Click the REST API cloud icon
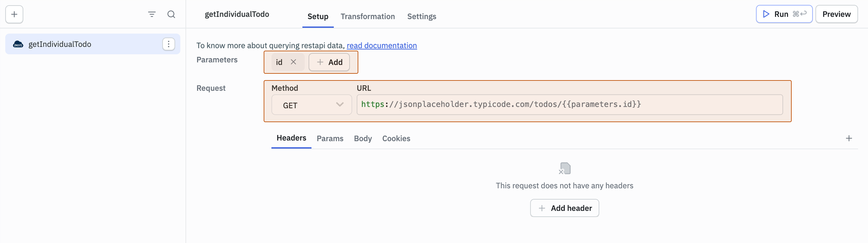 [18, 45]
